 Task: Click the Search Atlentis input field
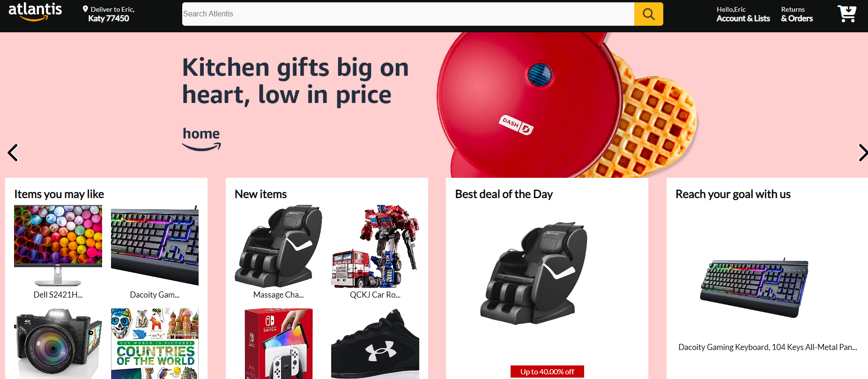[x=408, y=14]
